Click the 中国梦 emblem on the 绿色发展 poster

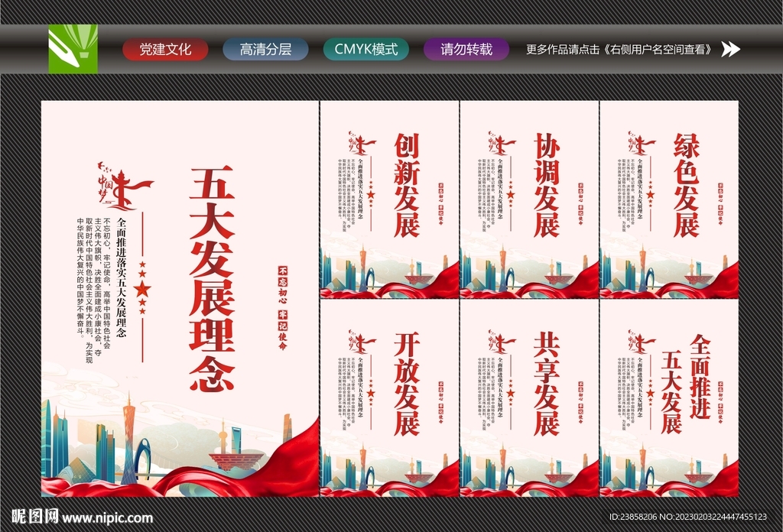pyautogui.click(x=642, y=143)
